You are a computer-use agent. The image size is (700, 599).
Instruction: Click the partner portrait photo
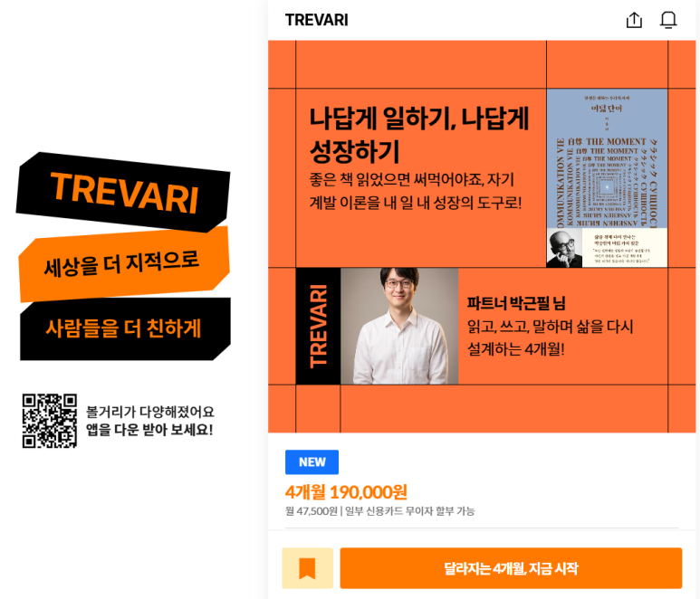point(399,326)
